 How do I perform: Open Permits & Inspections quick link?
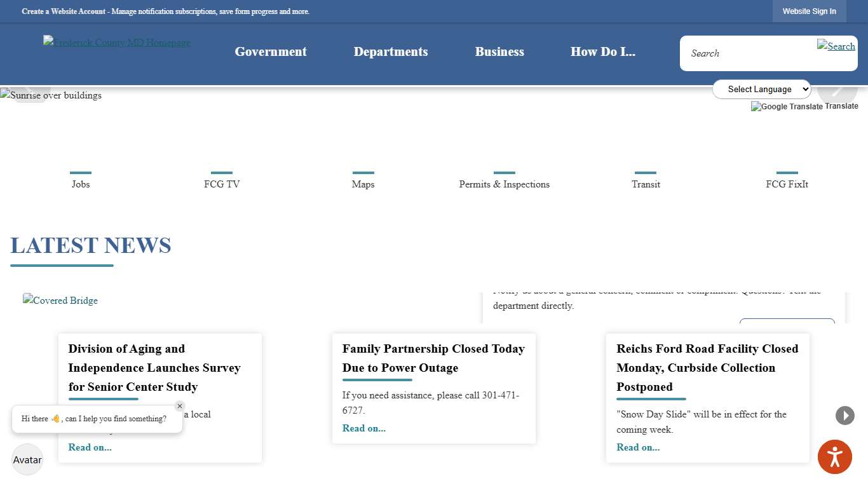[504, 184]
